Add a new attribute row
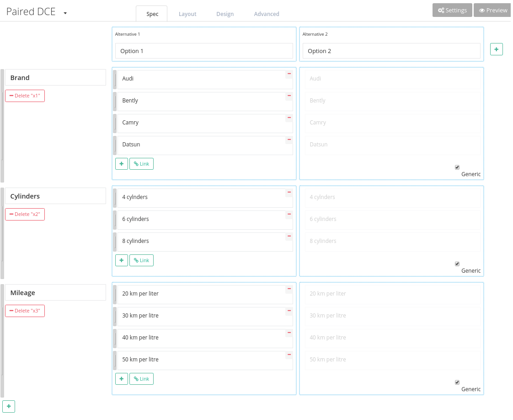The width and height of the screenshot is (513, 420). point(9,406)
